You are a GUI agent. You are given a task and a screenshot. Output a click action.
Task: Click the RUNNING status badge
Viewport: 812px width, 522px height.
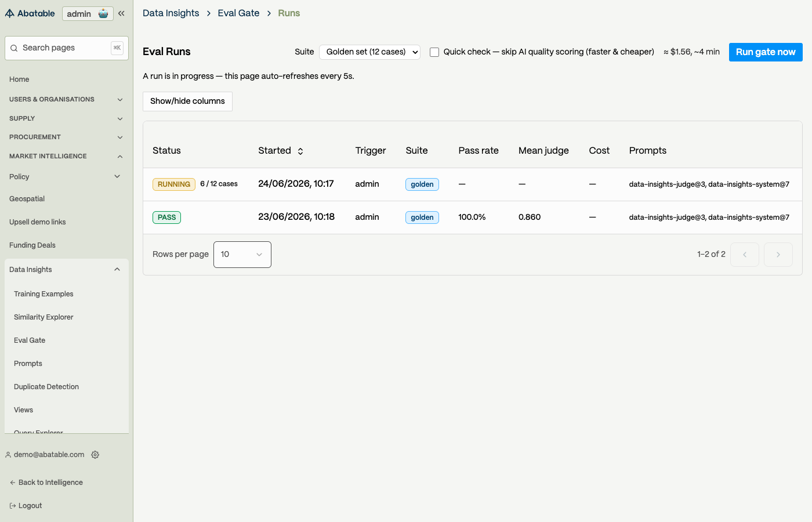pyautogui.click(x=174, y=184)
